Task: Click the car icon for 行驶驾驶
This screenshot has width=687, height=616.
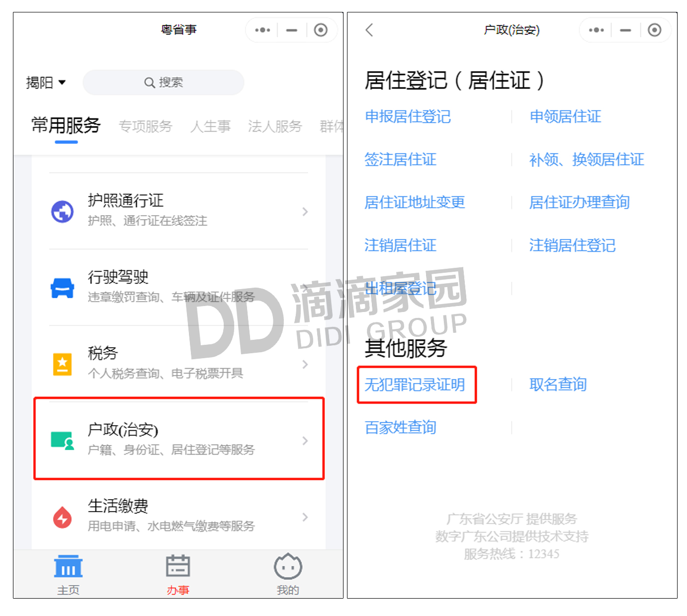Action: (x=63, y=288)
